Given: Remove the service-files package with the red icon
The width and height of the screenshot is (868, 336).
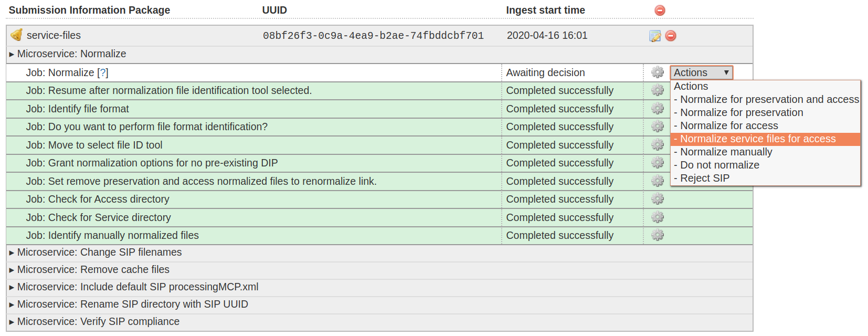Looking at the screenshot, I should coord(671,36).
